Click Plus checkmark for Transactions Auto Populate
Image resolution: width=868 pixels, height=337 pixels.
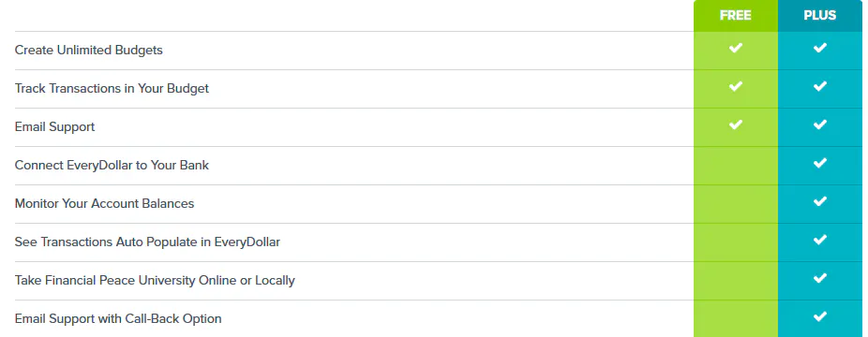point(820,240)
